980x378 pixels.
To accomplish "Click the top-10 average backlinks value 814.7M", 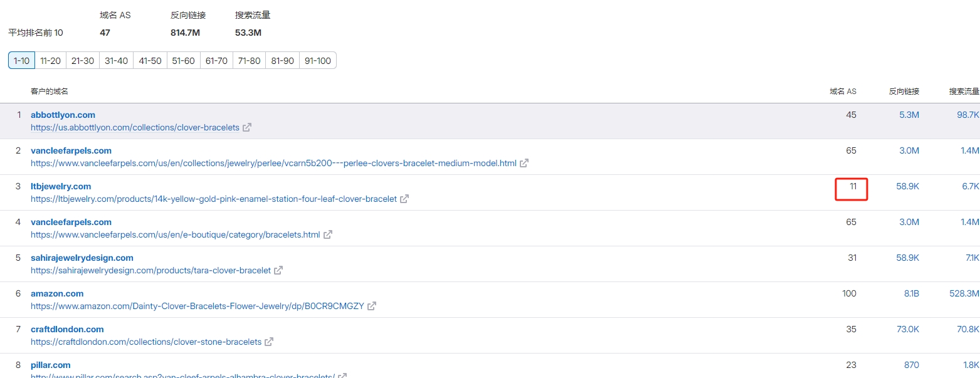I will point(185,33).
